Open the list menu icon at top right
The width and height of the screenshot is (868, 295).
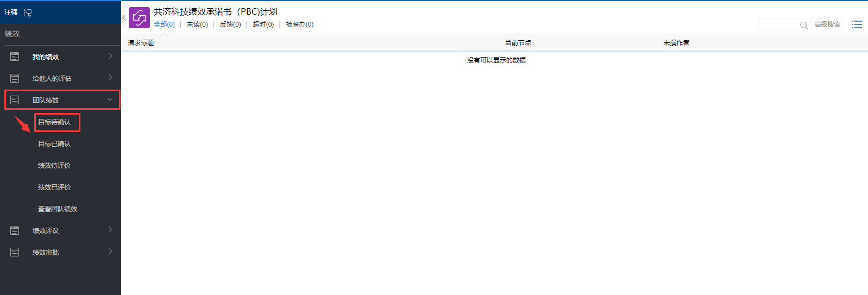(857, 24)
